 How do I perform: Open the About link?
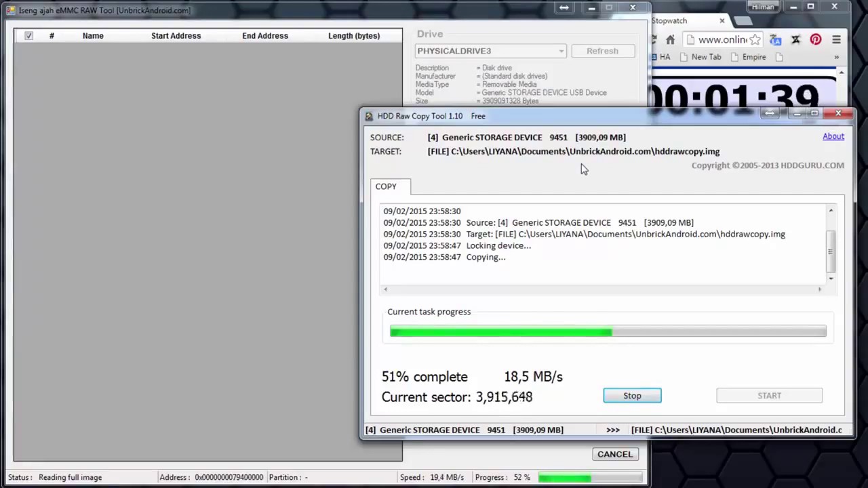(x=833, y=136)
